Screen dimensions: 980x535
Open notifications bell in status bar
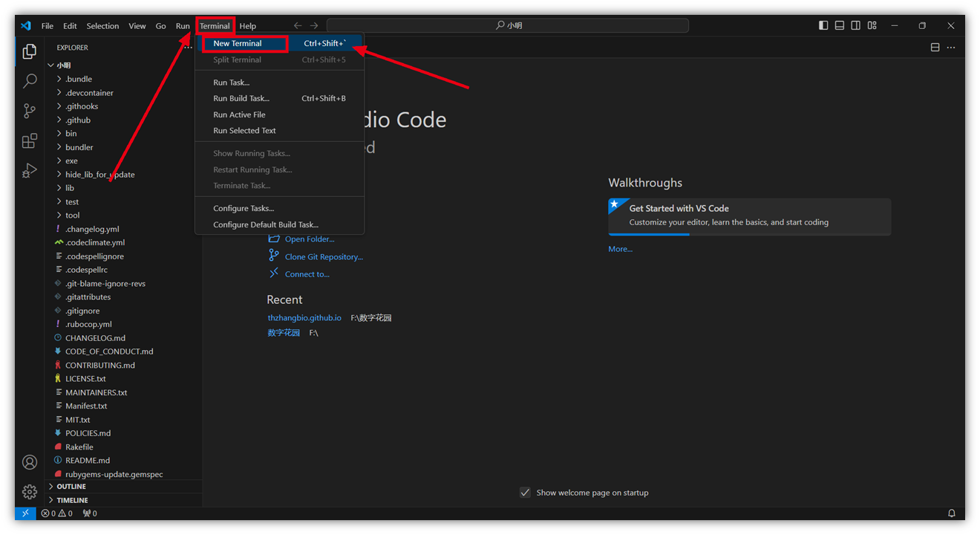[952, 513]
